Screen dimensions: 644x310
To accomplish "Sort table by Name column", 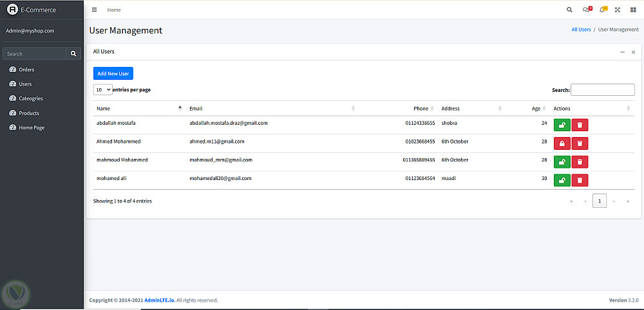I will pos(139,109).
